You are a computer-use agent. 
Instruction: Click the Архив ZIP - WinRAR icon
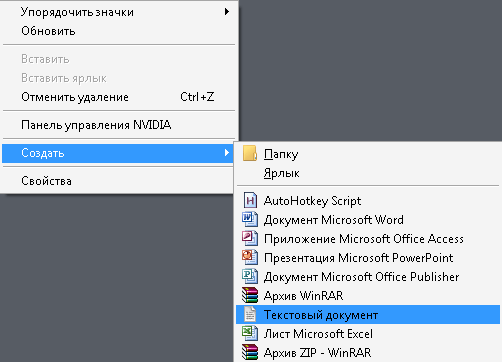pyautogui.click(x=250, y=352)
